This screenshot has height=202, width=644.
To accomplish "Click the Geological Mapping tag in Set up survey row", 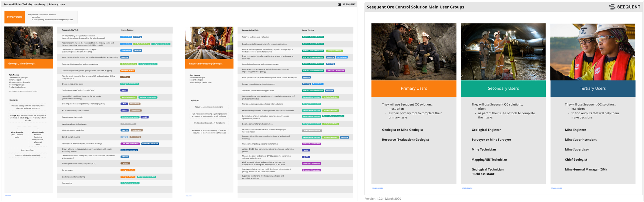I will pyautogui.click(x=128, y=170).
